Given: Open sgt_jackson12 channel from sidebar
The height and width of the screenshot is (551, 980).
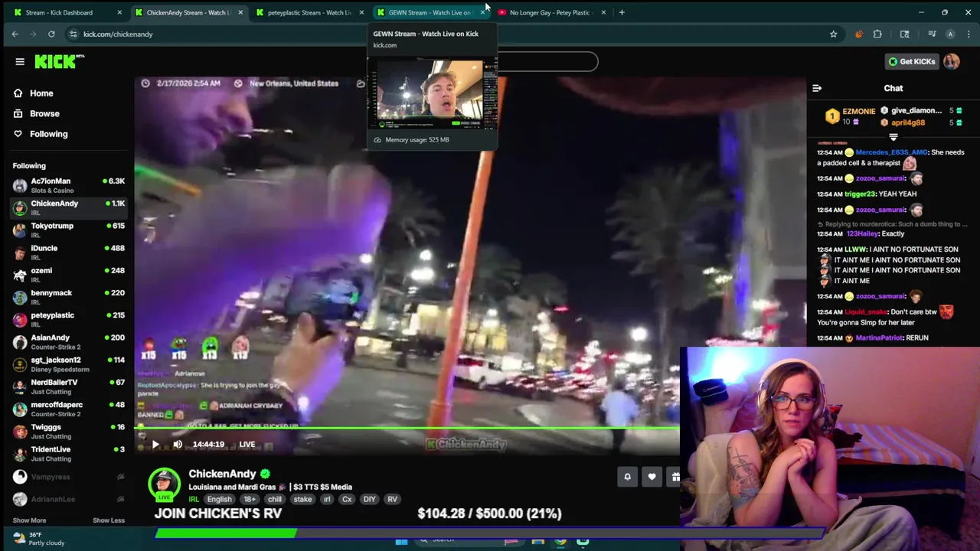Looking at the screenshot, I should tap(68, 364).
